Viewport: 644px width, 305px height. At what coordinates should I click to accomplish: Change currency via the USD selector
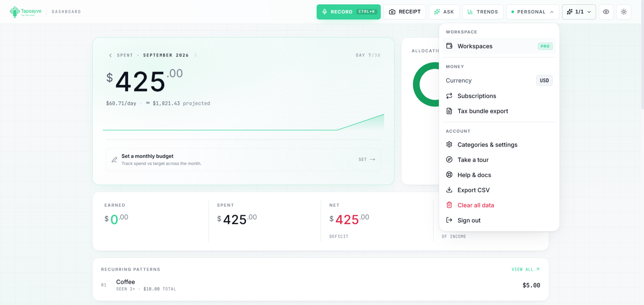click(x=544, y=80)
